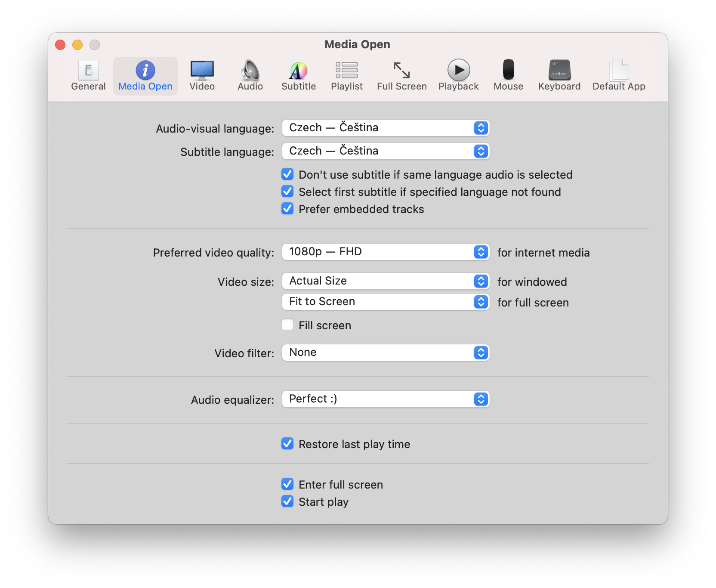Open Playlist preferences pane
This screenshot has width=716, height=588.
(346, 76)
